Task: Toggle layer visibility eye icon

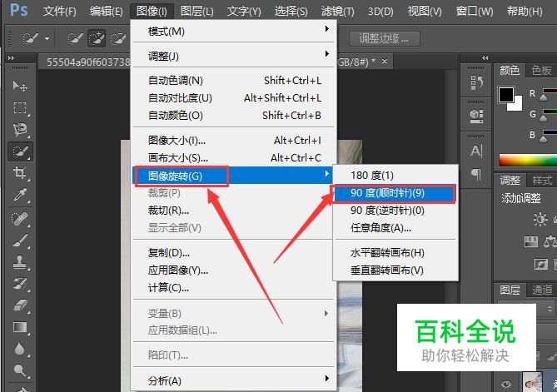Action: tap(506, 384)
